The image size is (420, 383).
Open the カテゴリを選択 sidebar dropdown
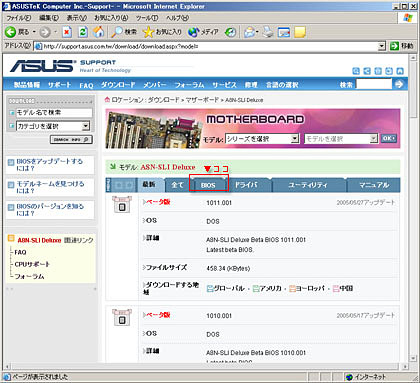coord(53,126)
